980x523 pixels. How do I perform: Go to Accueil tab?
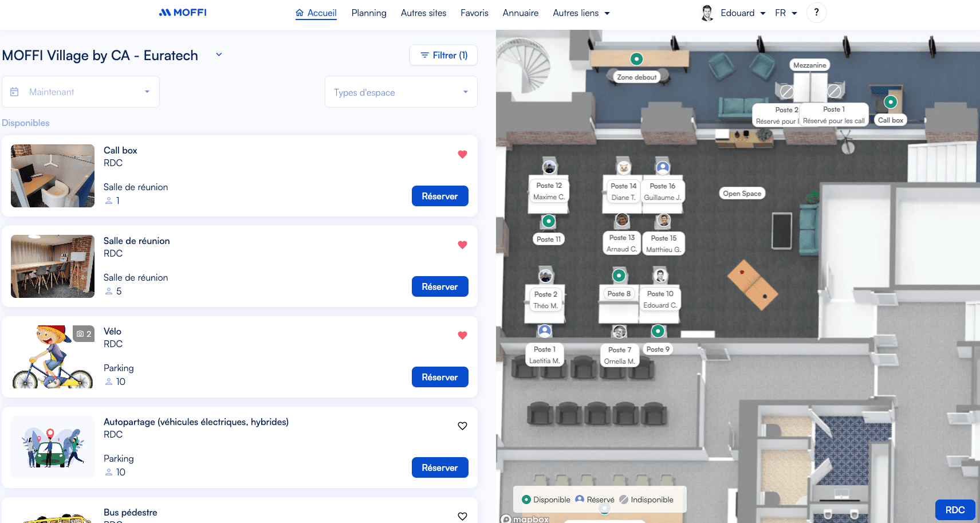[316, 13]
